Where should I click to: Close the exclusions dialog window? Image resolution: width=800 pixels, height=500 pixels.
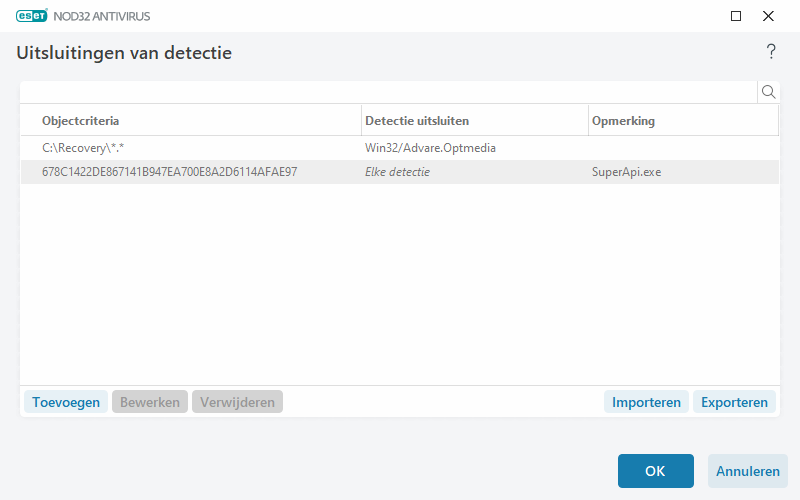[x=768, y=16]
